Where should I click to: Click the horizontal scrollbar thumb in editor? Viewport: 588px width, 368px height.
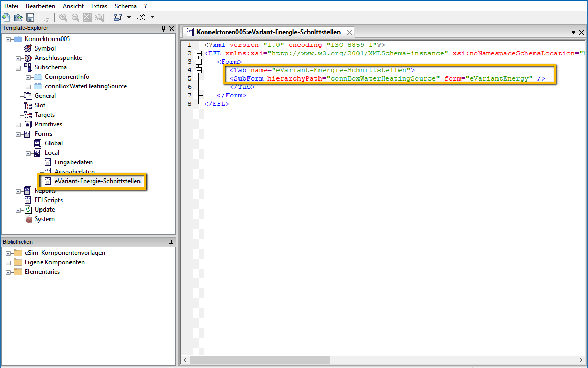coord(259,360)
